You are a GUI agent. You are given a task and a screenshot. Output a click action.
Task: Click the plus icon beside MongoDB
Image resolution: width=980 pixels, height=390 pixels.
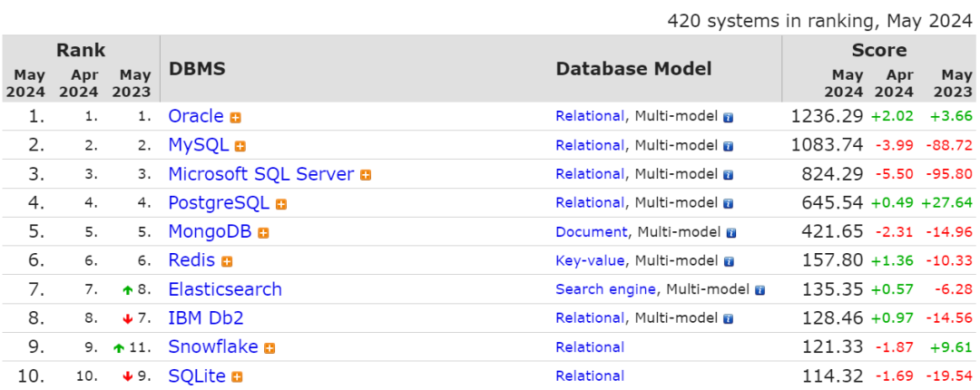(263, 233)
